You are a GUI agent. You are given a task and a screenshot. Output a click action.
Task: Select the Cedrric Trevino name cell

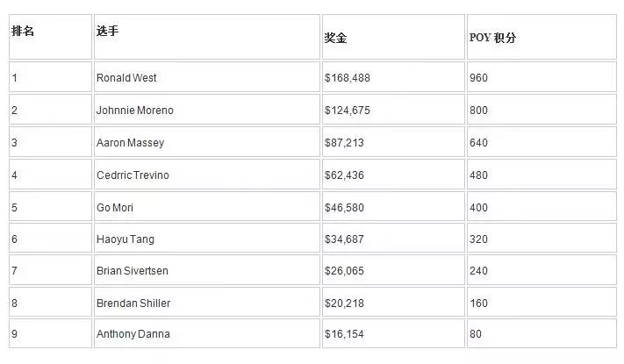pos(207,175)
